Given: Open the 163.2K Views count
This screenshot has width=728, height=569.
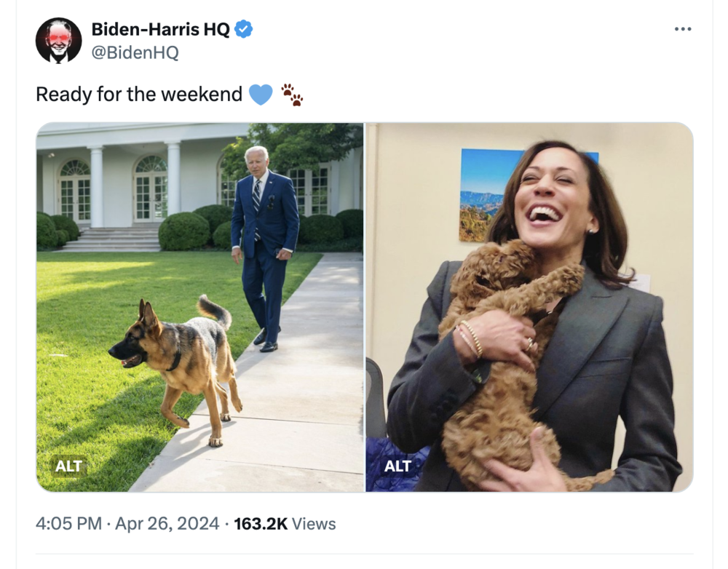Looking at the screenshot, I should point(285,524).
